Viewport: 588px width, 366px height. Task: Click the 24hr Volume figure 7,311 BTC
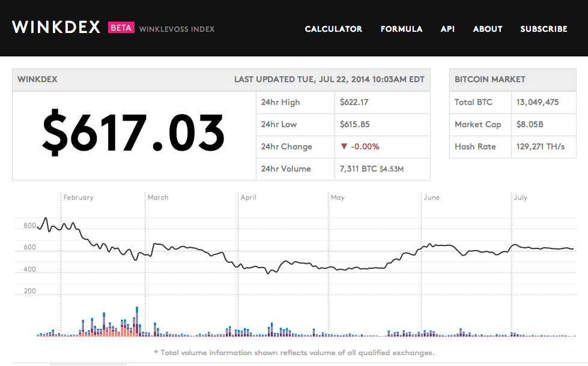pyautogui.click(x=358, y=169)
